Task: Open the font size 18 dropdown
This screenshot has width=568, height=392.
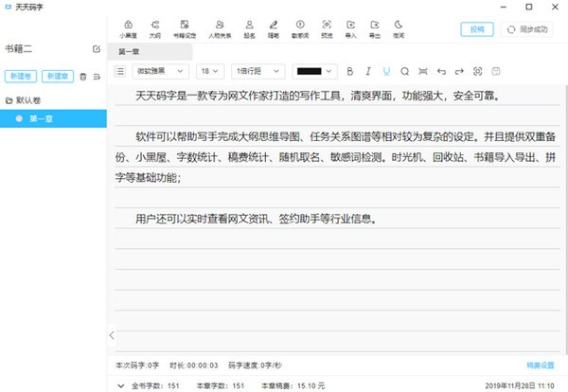Action: point(210,71)
